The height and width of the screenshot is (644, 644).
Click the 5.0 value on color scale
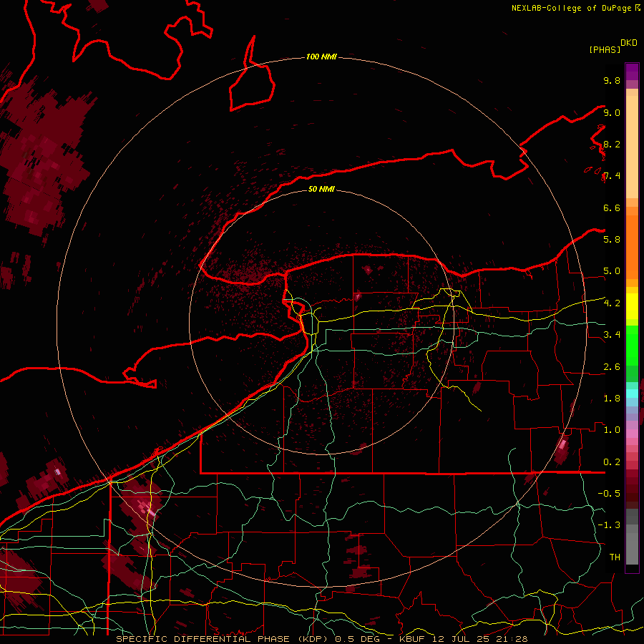[612, 271]
